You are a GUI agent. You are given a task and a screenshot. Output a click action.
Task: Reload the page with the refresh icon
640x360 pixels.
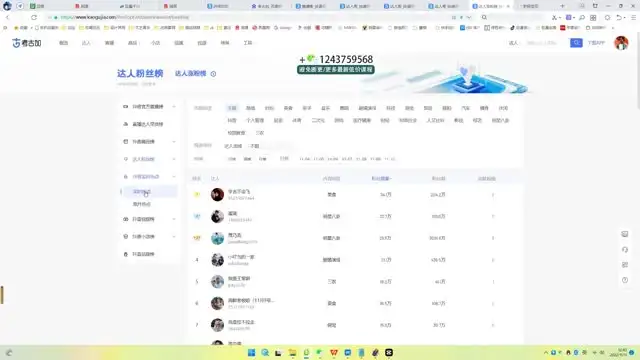(x=34, y=17)
